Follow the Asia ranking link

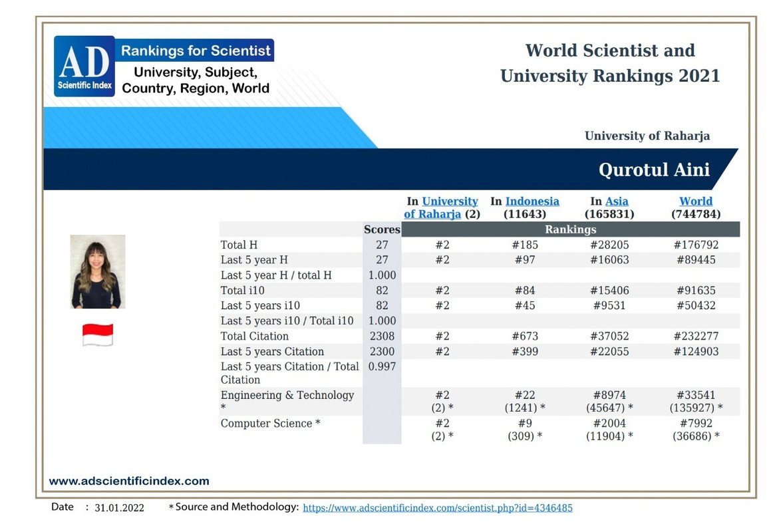coord(617,201)
